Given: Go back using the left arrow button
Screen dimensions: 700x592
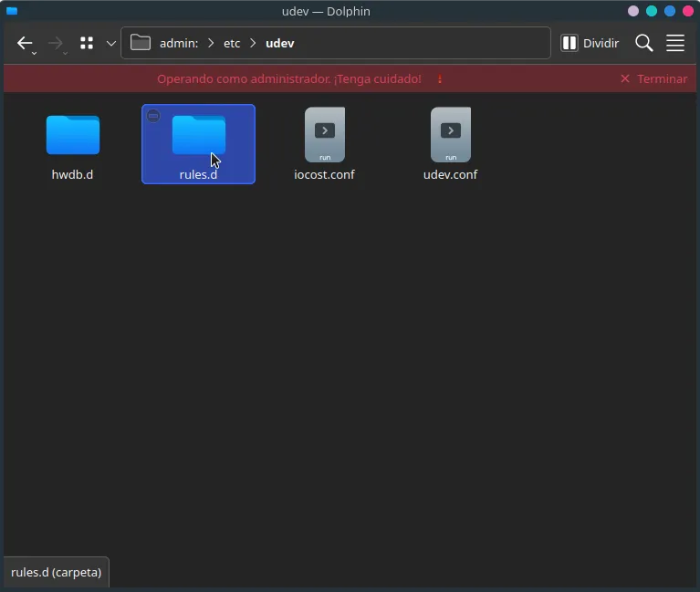Looking at the screenshot, I should [25, 43].
